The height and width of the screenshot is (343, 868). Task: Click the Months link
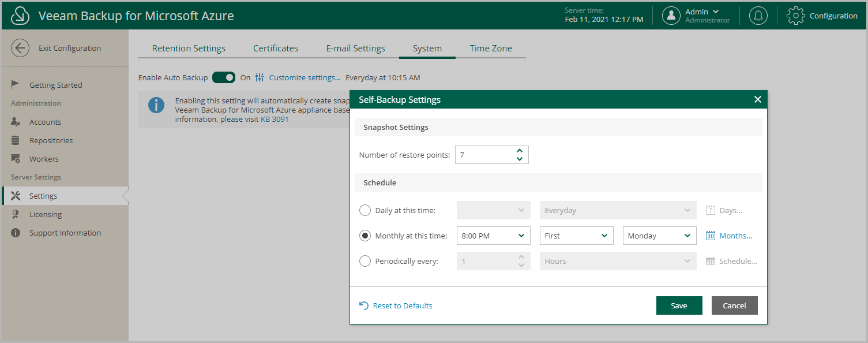(736, 236)
